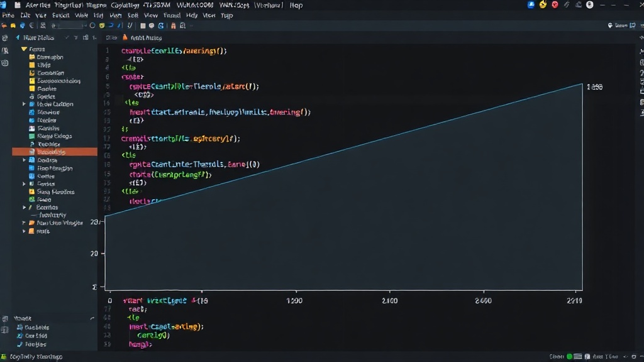Click the orange figure icon in toolbar
The height and width of the screenshot is (362, 644).
[174, 25]
